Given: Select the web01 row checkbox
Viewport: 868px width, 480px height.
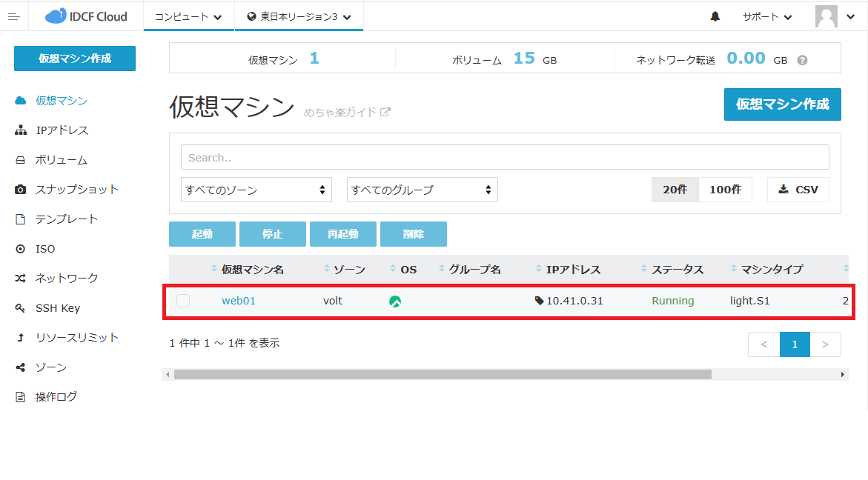Looking at the screenshot, I should (x=183, y=301).
